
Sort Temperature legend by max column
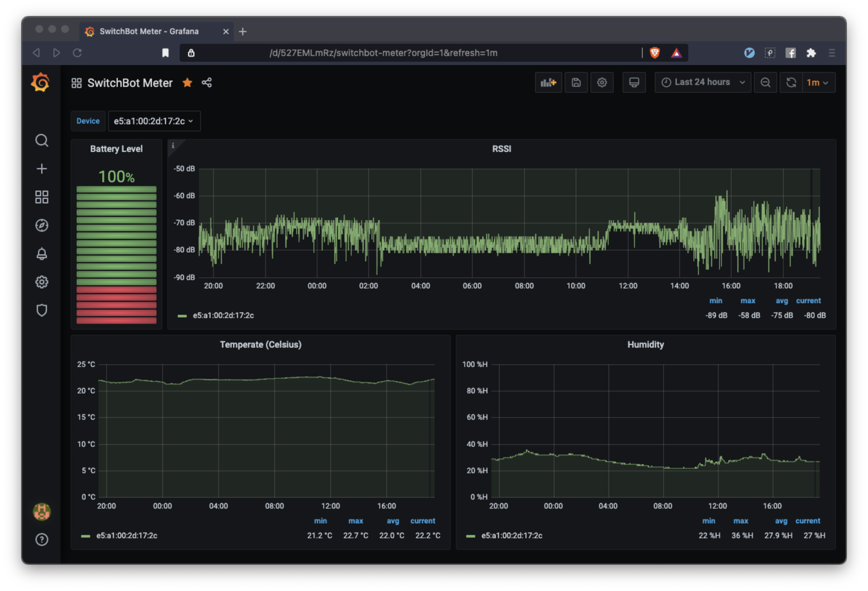tap(355, 521)
